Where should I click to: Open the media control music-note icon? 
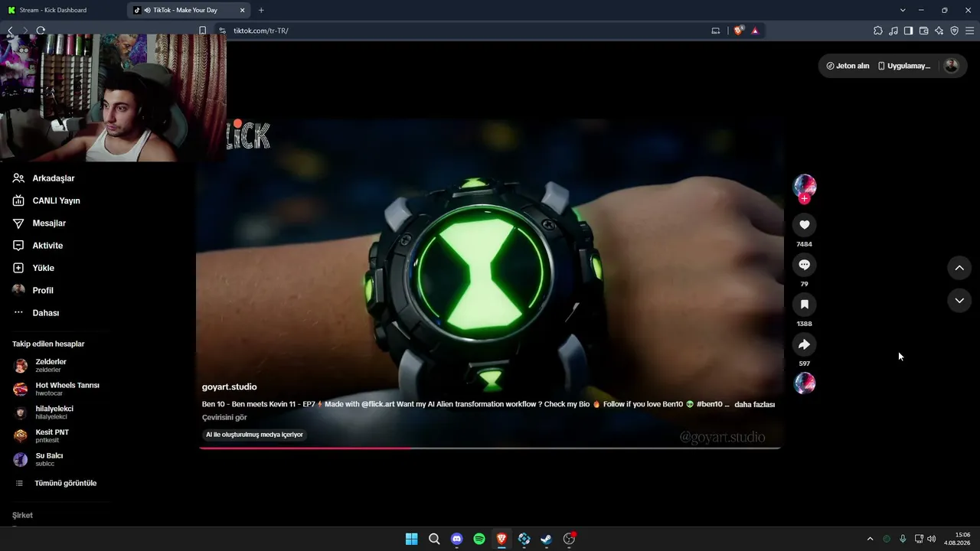893,31
